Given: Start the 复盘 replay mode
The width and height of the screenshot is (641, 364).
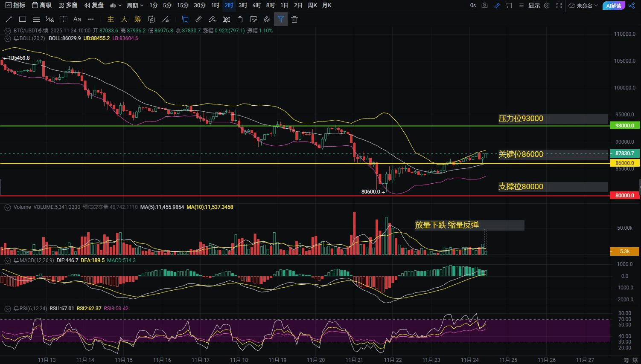Looking at the screenshot, I should click(x=94, y=6).
